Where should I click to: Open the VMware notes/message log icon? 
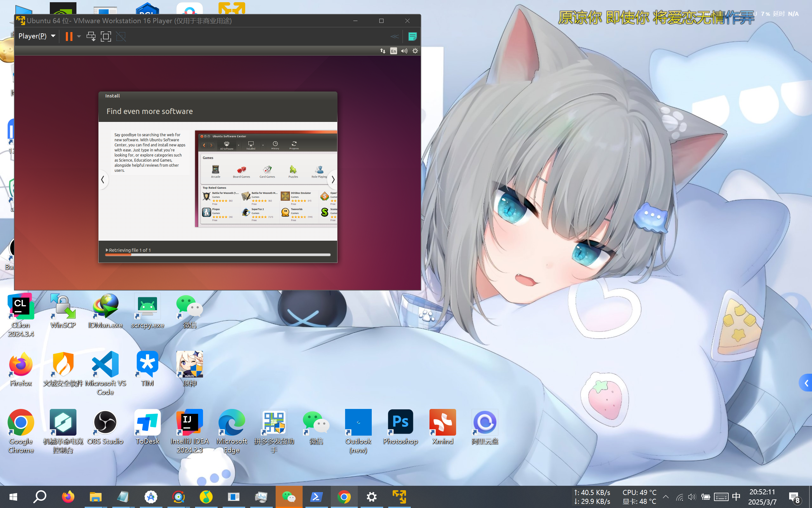click(412, 36)
